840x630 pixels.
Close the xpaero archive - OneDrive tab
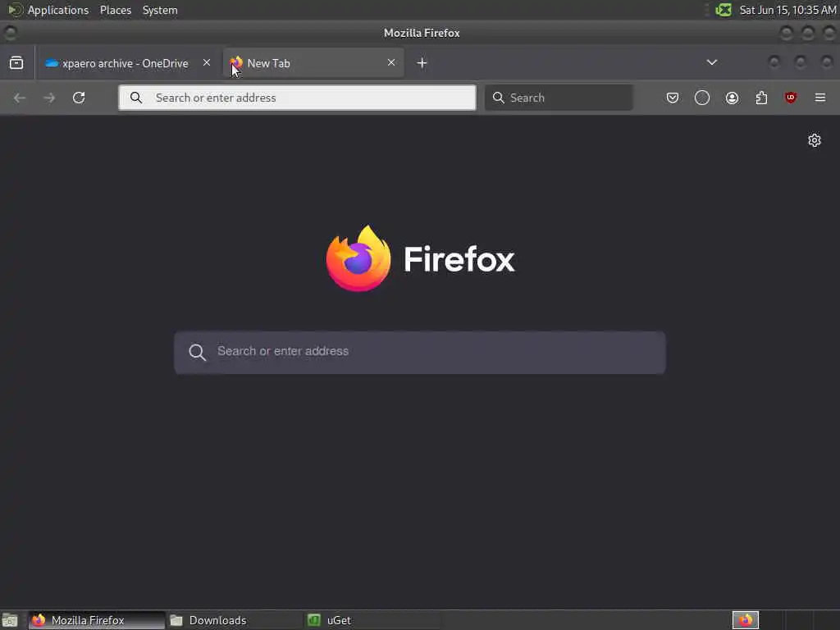206,62
